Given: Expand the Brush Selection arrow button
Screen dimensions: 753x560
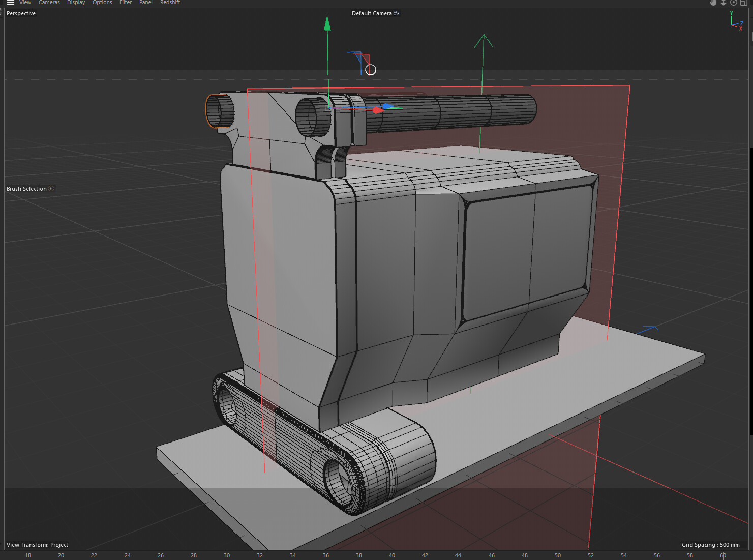Looking at the screenshot, I should pos(51,189).
